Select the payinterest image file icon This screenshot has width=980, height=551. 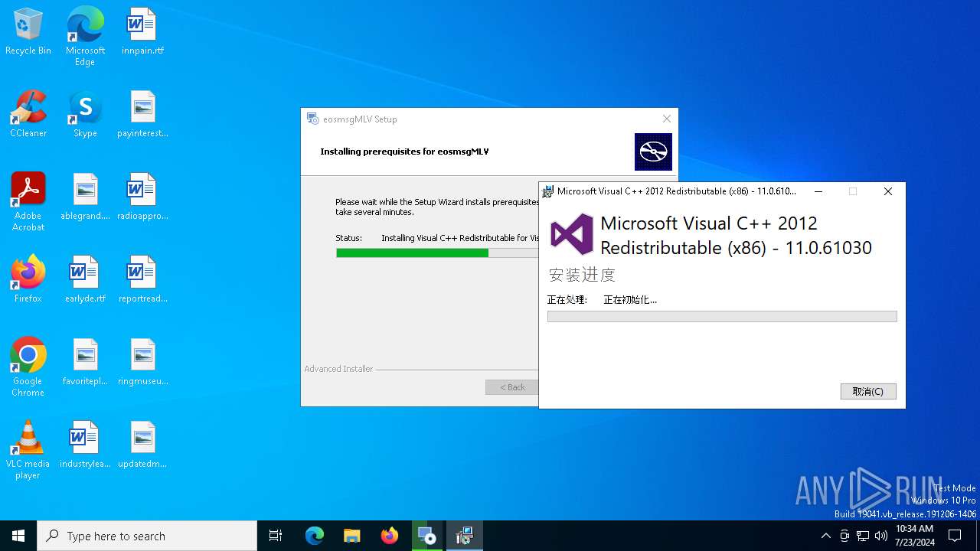click(142, 114)
